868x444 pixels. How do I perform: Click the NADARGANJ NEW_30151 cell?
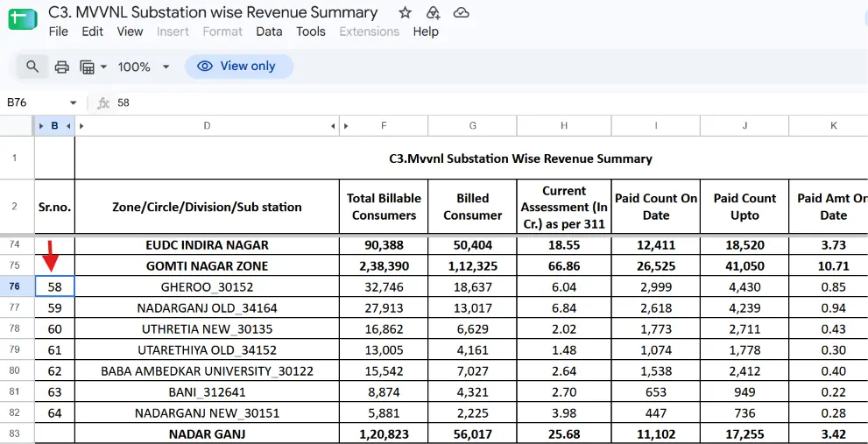tap(207, 413)
